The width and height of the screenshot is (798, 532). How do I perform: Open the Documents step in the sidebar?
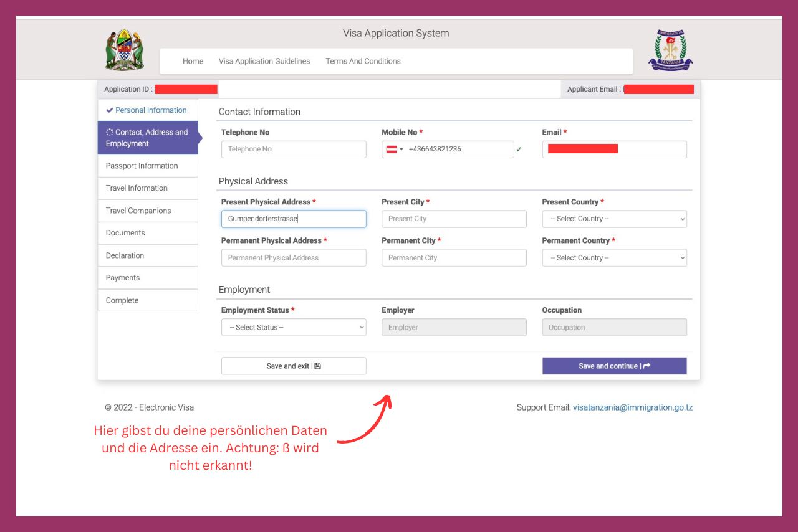coord(148,233)
